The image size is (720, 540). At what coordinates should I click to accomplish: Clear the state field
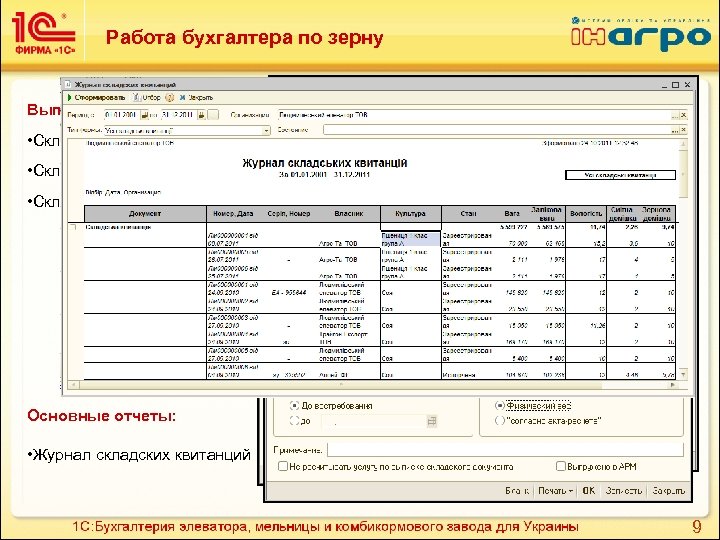[x=683, y=130]
